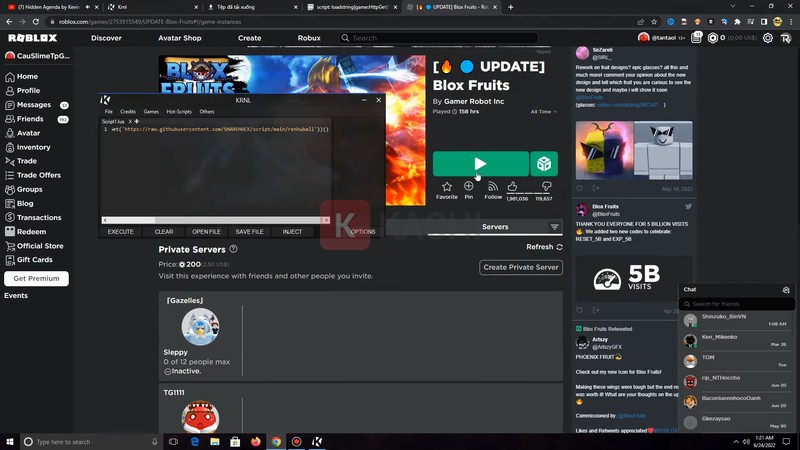Click the Refresh icon for private servers
The height and width of the screenshot is (450, 800).
click(560, 247)
